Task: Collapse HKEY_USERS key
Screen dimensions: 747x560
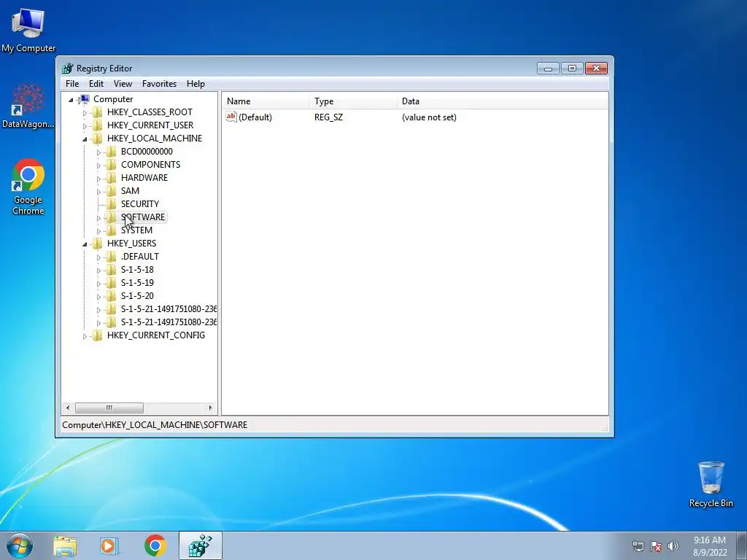Action: pos(85,244)
